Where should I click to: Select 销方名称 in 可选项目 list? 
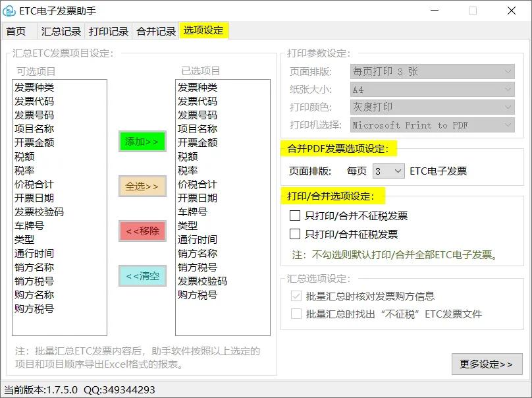click(34, 268)
